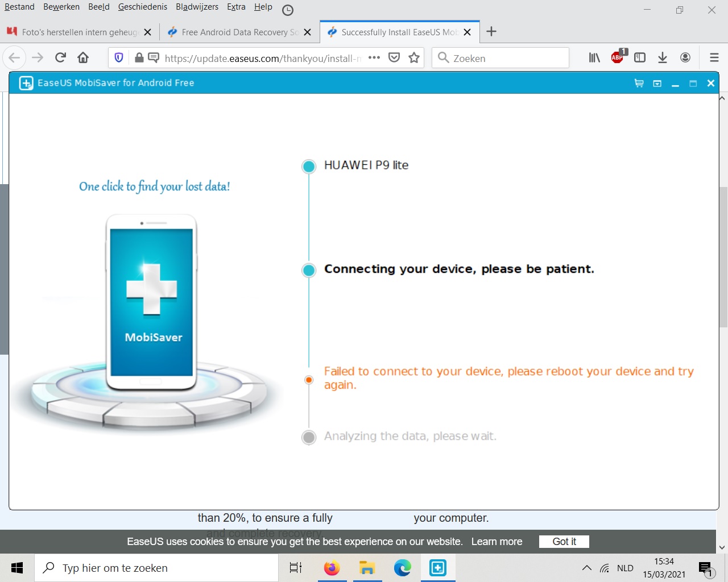Bookmark this page with star icon
The image size is (728, 582).
(414, 57)
